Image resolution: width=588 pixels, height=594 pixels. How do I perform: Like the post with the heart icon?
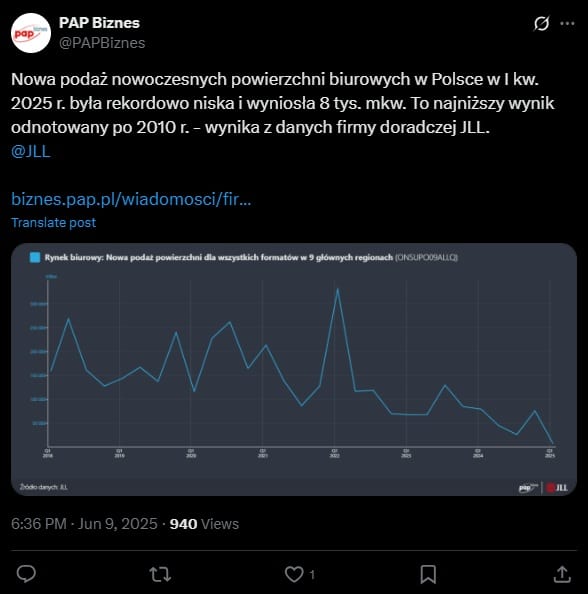click(294, 574)
